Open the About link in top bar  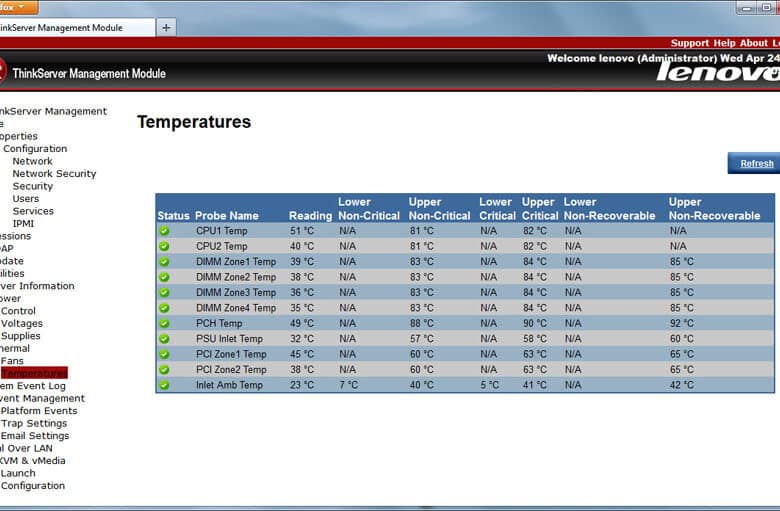(x=753, y=43)
